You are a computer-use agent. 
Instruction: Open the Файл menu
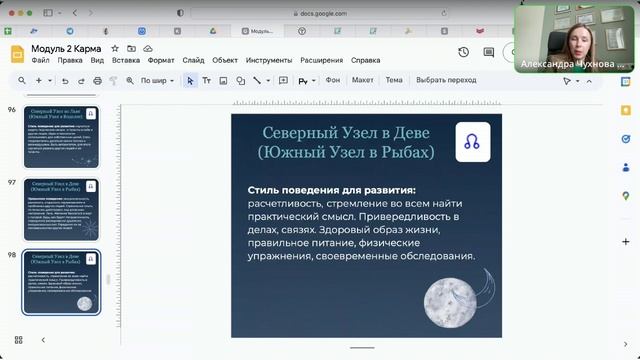tap(40, 60)
